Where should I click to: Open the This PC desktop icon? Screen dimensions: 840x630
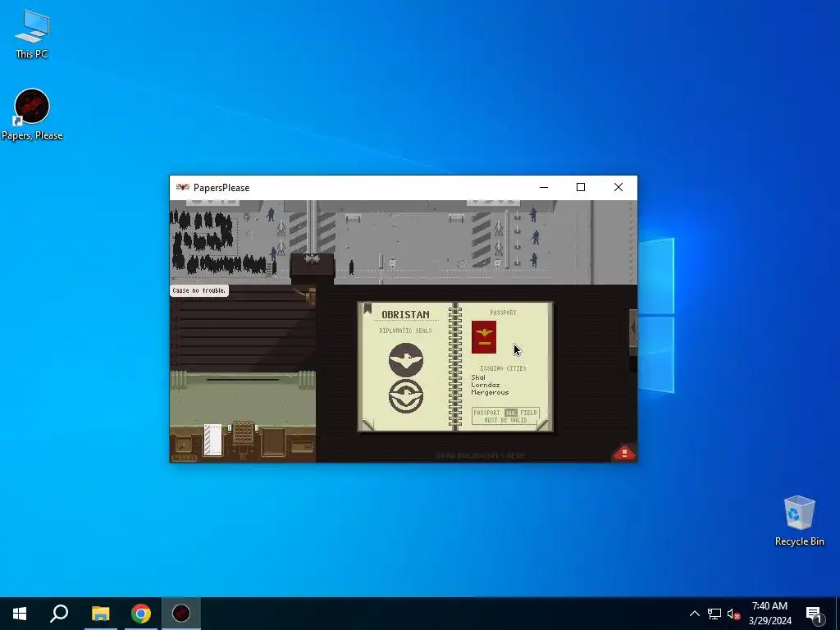(32, 34)
